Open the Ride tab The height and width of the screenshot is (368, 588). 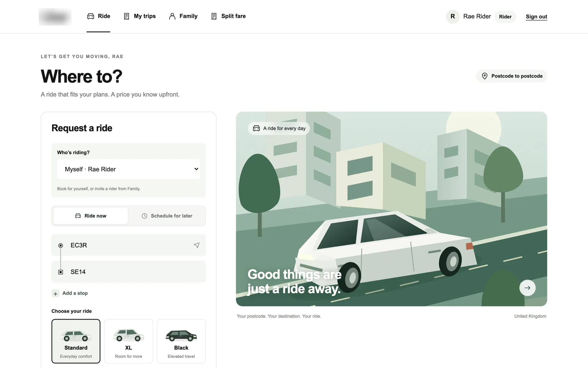(98, 16)
